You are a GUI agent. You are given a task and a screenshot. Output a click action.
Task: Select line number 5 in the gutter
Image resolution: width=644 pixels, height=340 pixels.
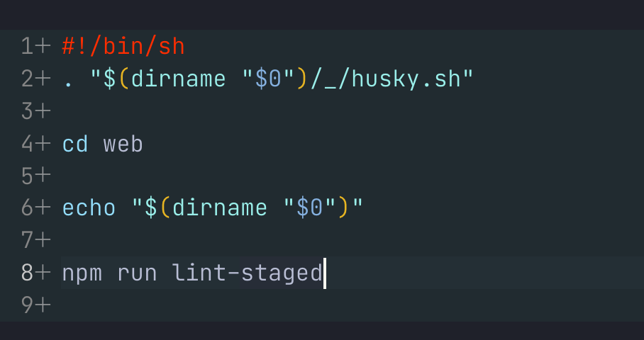pos(28,176)
